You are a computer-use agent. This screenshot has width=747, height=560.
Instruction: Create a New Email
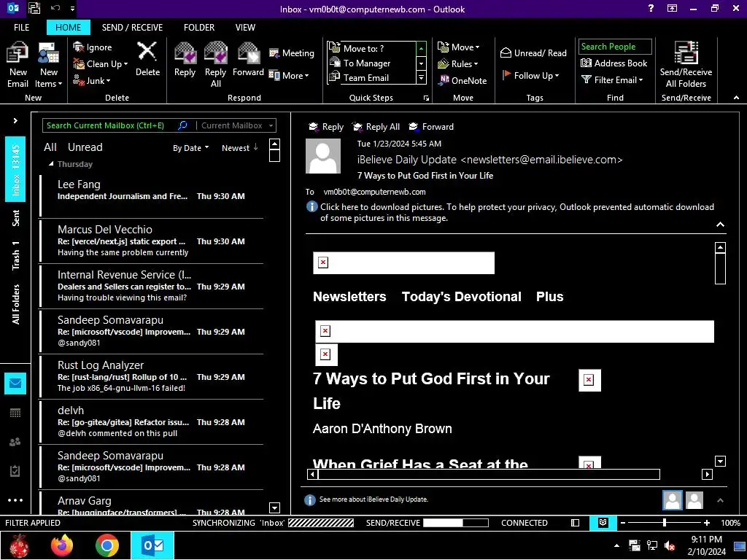tap(18, 65)
